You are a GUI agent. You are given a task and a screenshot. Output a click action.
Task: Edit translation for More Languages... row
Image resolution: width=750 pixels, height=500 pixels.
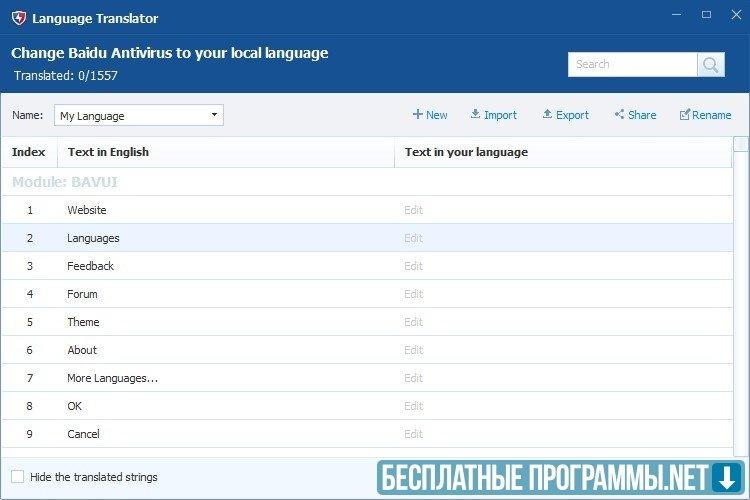coord(413,378)
